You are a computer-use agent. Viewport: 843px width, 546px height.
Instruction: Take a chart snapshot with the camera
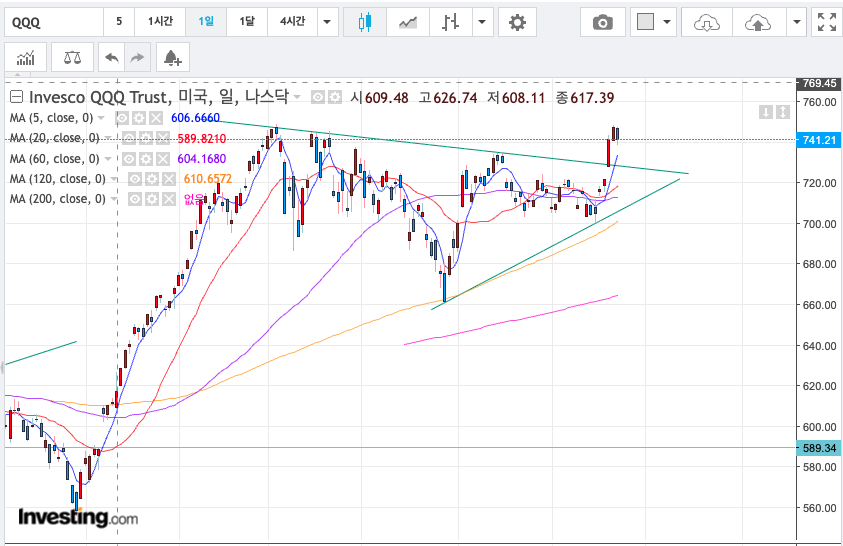tap(603, 22)
